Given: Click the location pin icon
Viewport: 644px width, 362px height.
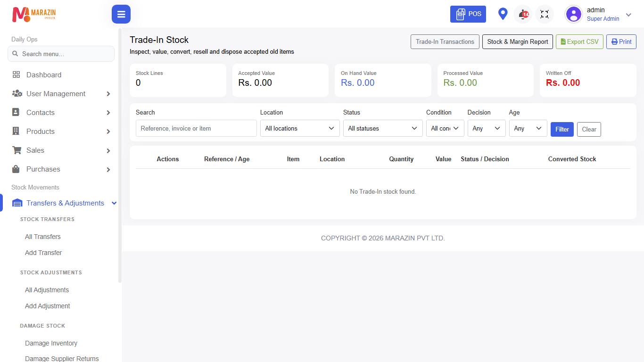Looking at the screenshot, I should click(x=503, y=14).
